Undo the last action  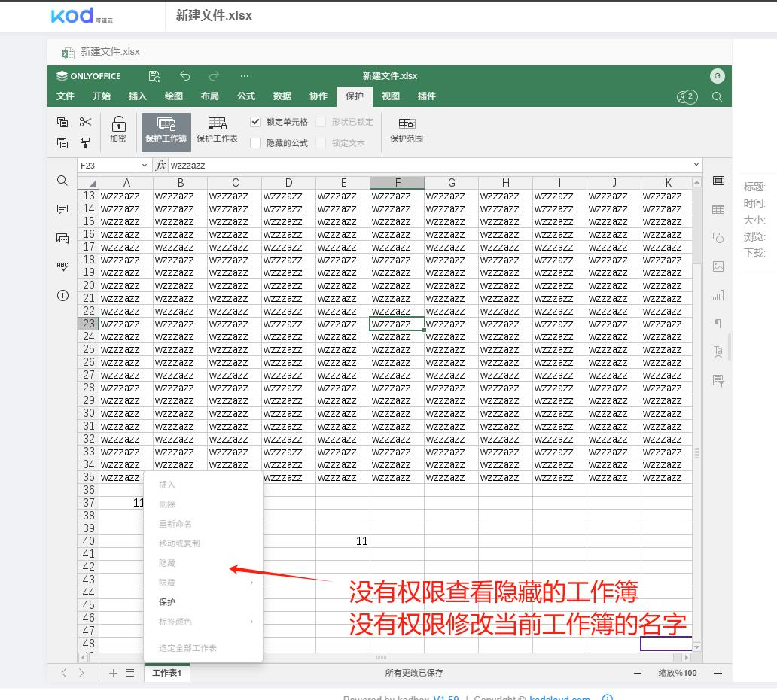[184, 76]
